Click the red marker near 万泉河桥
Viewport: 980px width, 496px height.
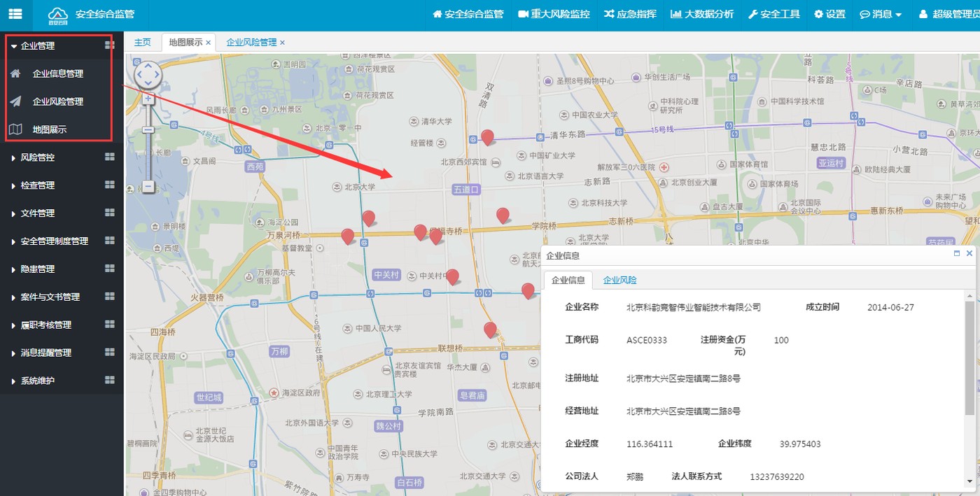point(347,236)
